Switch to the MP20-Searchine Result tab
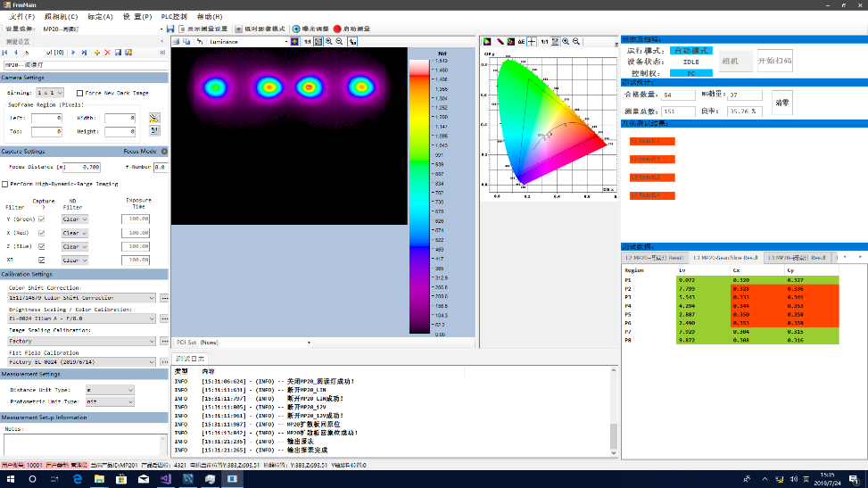The image size is (868, 488). (725, 258)
